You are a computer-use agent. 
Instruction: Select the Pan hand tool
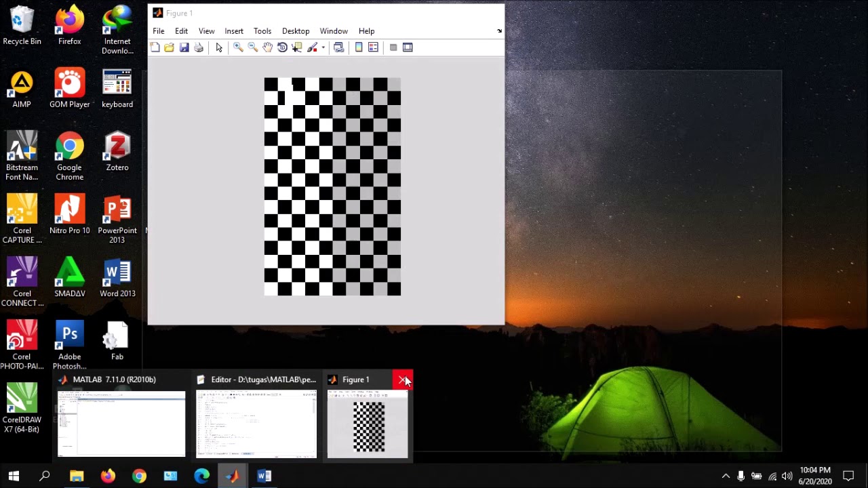click(x=268, y=47)
